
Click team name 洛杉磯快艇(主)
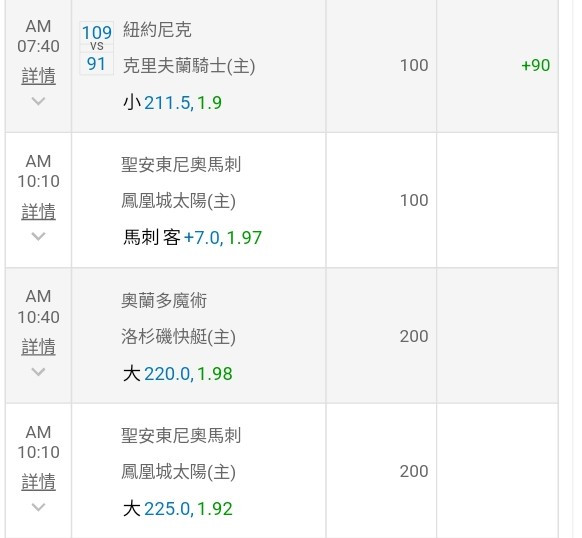(179, 337)
